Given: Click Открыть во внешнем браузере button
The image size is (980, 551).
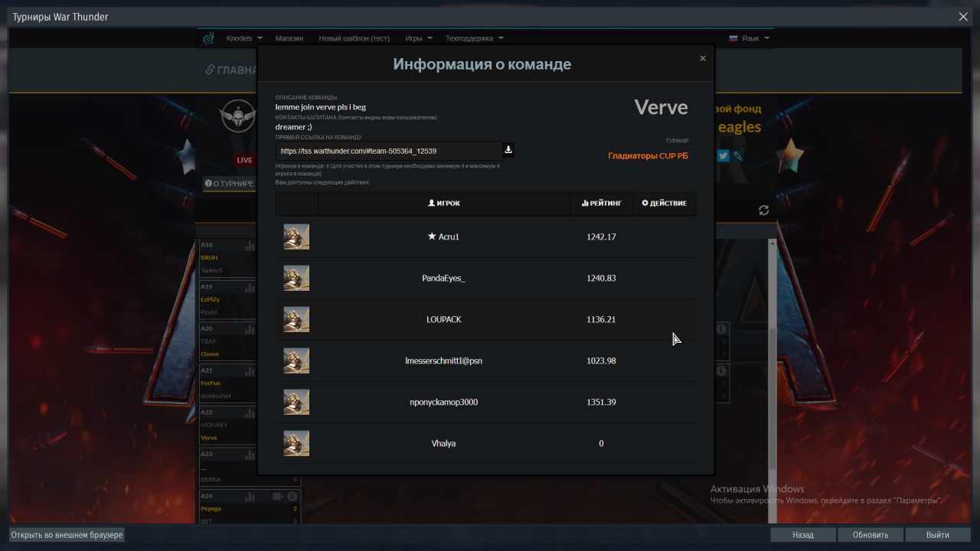Looking at the screenshot, I should click(67, 535).
